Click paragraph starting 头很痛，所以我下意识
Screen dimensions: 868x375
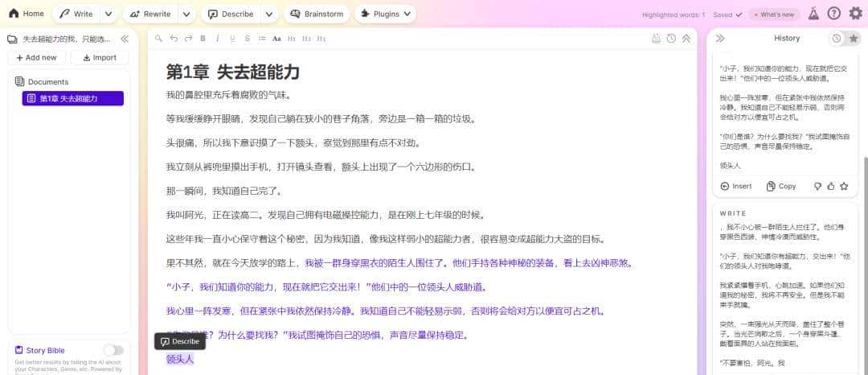point(293,143)
